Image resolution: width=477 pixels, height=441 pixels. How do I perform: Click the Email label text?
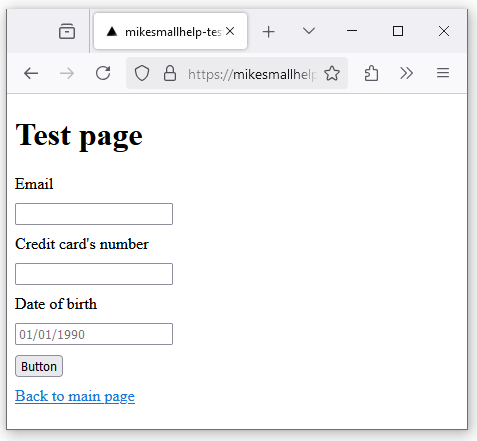tap(34, 184)
